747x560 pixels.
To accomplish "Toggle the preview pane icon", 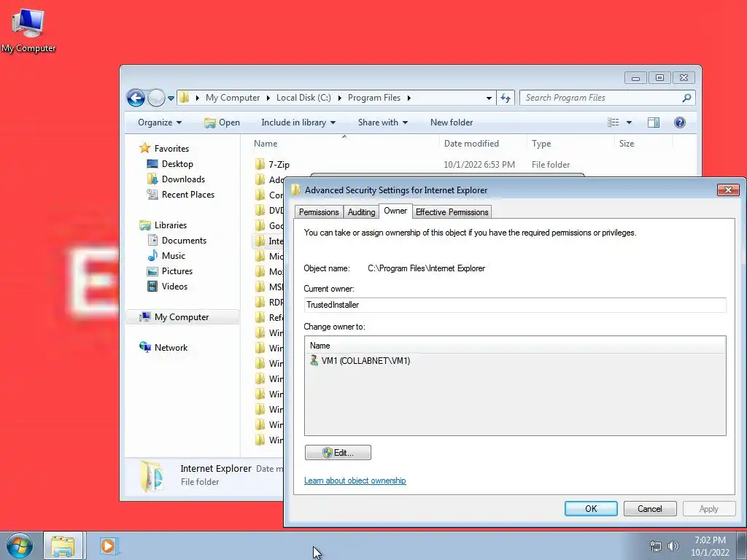I will [653, 122].
